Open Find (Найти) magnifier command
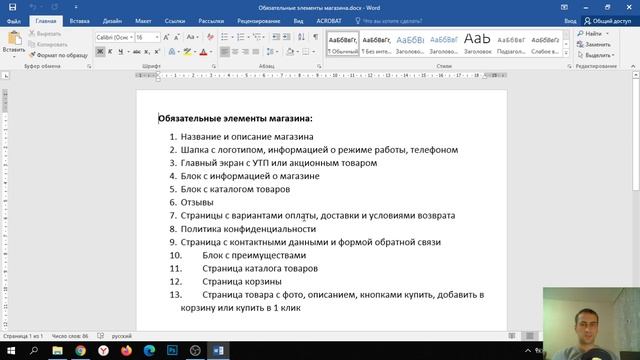Viewport: 640px width, 360px height. (x=590, y=33)
